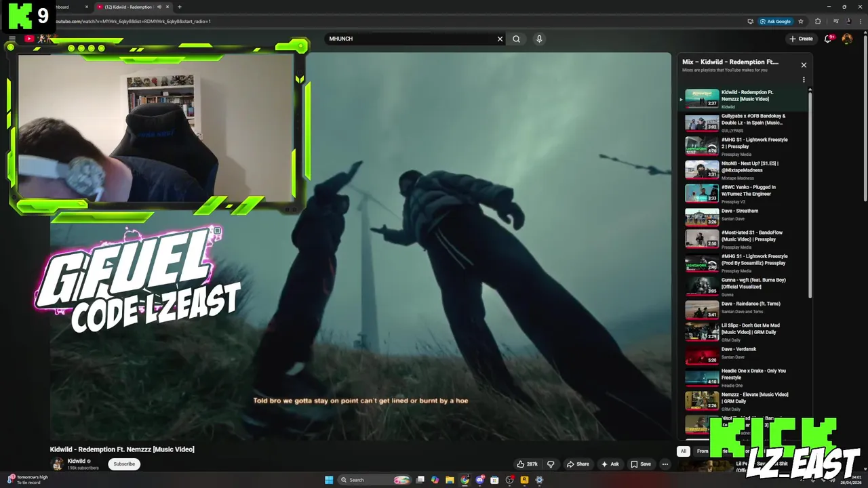This screenshot has width=868, height=488.
Task: Play #BWC Yanko Plugged In video
Action: (744, 194)
